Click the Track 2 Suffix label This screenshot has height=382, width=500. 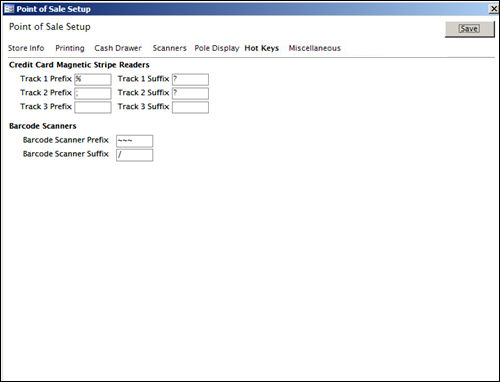[x=143, y=93]
